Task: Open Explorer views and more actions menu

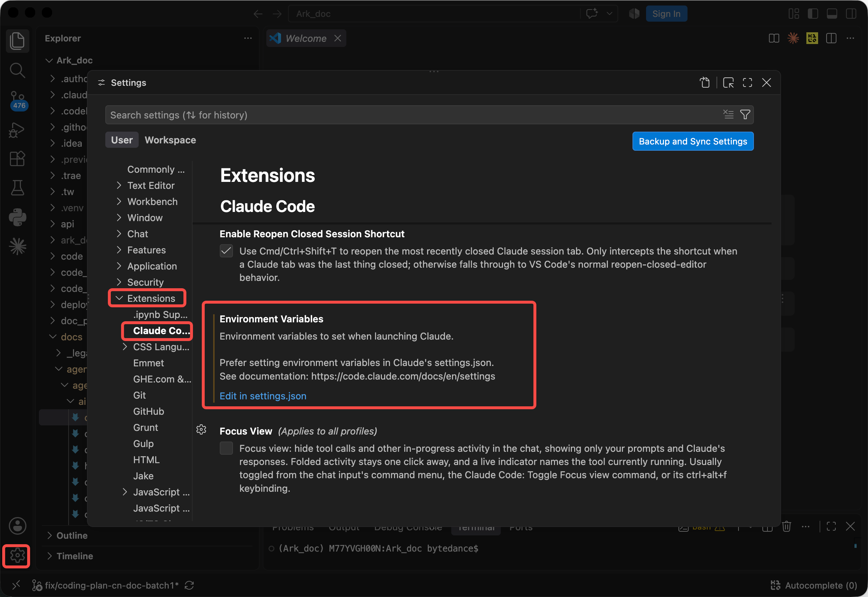Action: [248, 38]
